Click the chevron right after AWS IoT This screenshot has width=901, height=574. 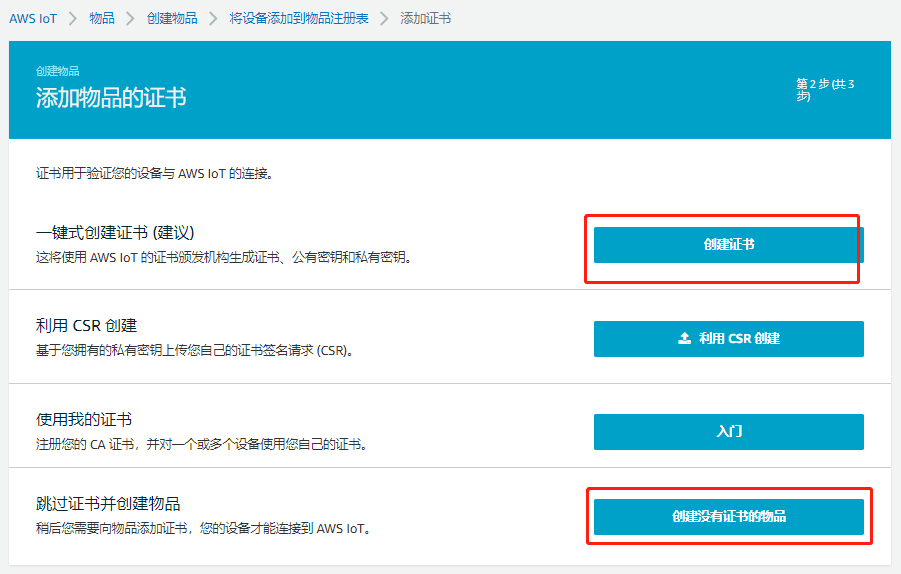73,19
